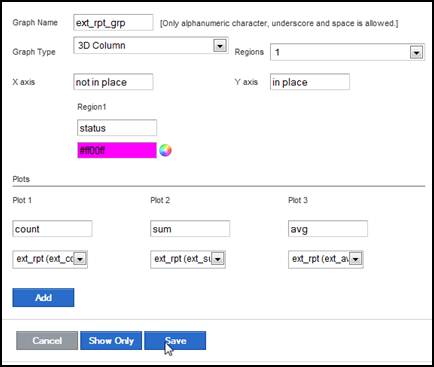Open the Regions dropdown arrow
Viewport: 434px width, 367px height.
pos(416,52)
